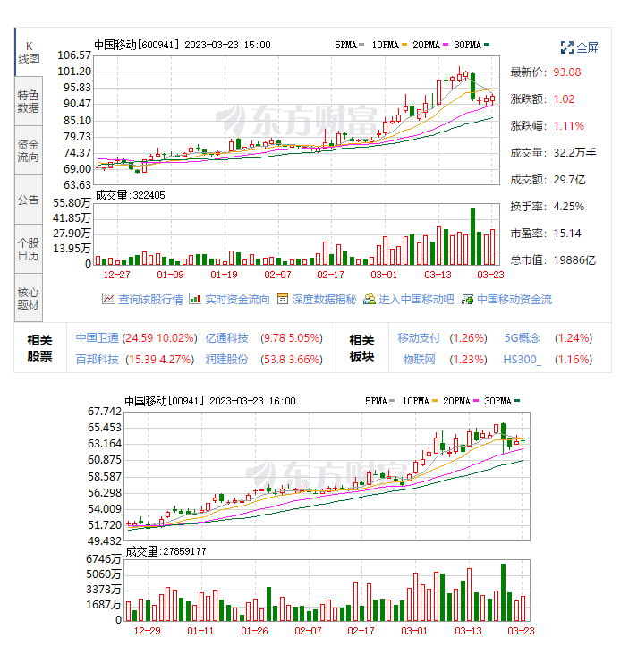Viewport: 629px width, 672px height.
Task: Open related sector 物联网
Action: coord(419,359)
